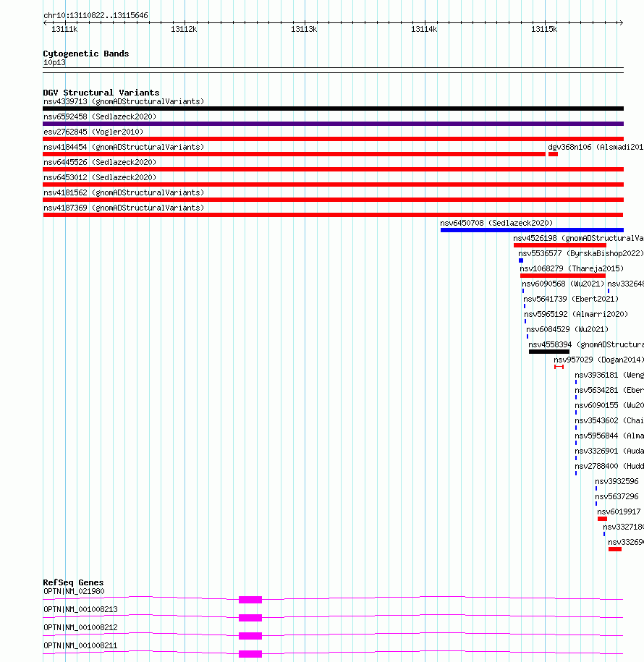This screenshot has width=644, height=662.
Task: Click nsv5641739 (Ebert2021) label
Action: click(x=571, y=299)
